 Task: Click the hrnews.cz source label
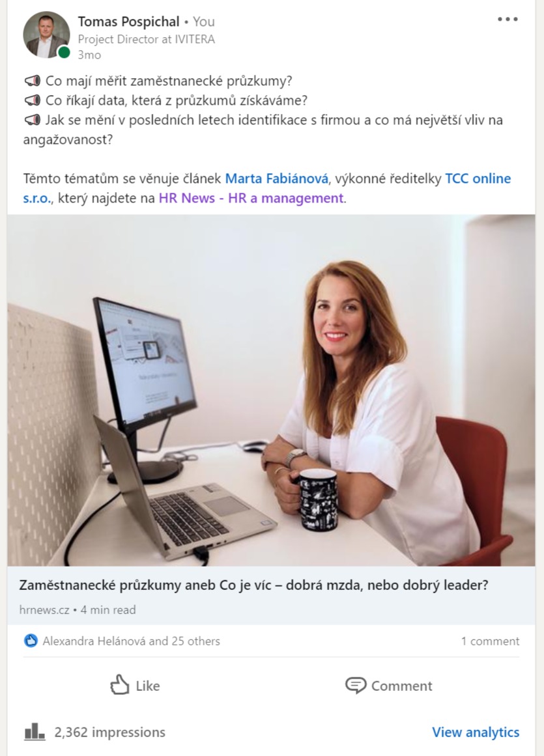[44, 610]
